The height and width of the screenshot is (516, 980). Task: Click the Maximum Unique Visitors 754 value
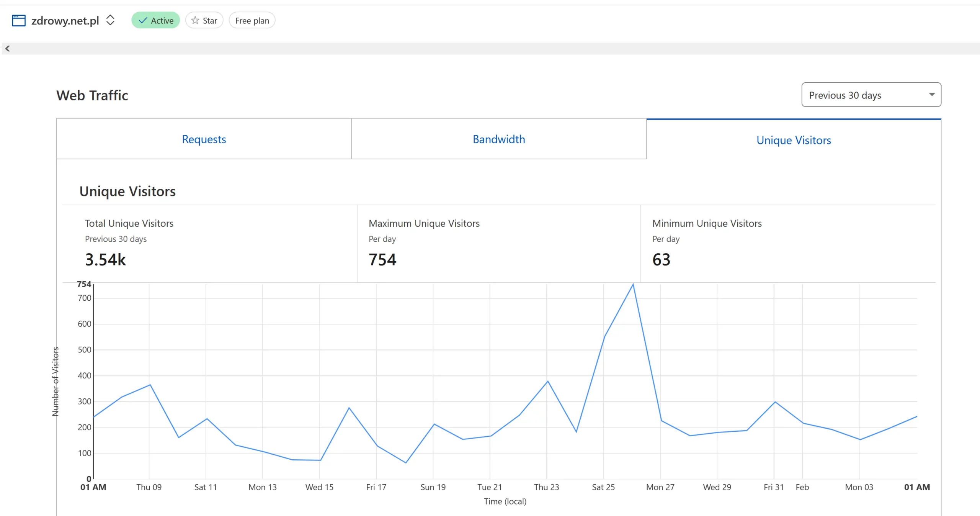(382, 260)
